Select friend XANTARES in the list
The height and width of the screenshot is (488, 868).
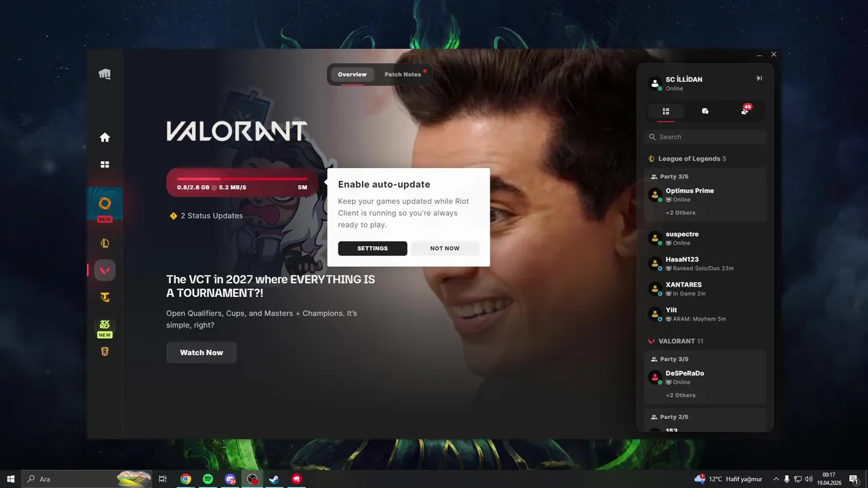pos(705,289)
